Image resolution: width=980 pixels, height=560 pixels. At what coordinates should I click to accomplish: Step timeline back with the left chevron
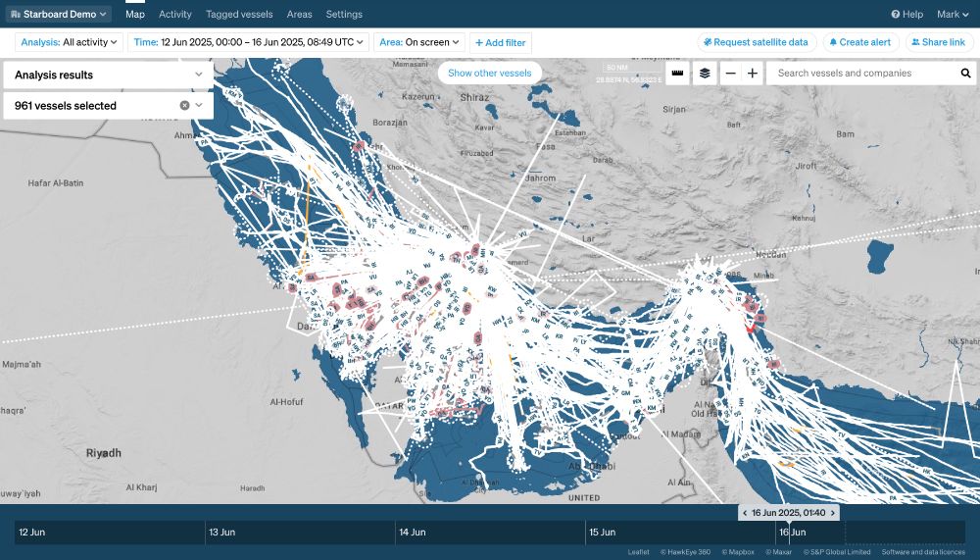coord(745,513)
